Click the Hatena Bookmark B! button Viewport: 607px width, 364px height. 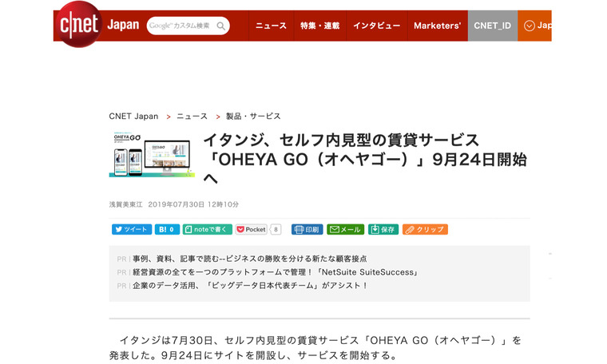pyautogui.click(x=167, y=229)
